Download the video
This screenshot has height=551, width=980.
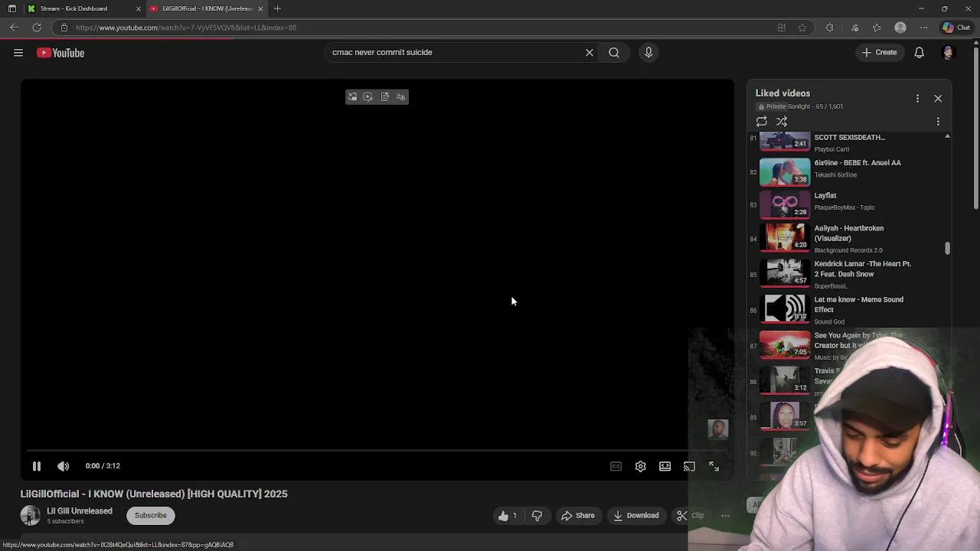pyautogui.click(x=635, y=516)
